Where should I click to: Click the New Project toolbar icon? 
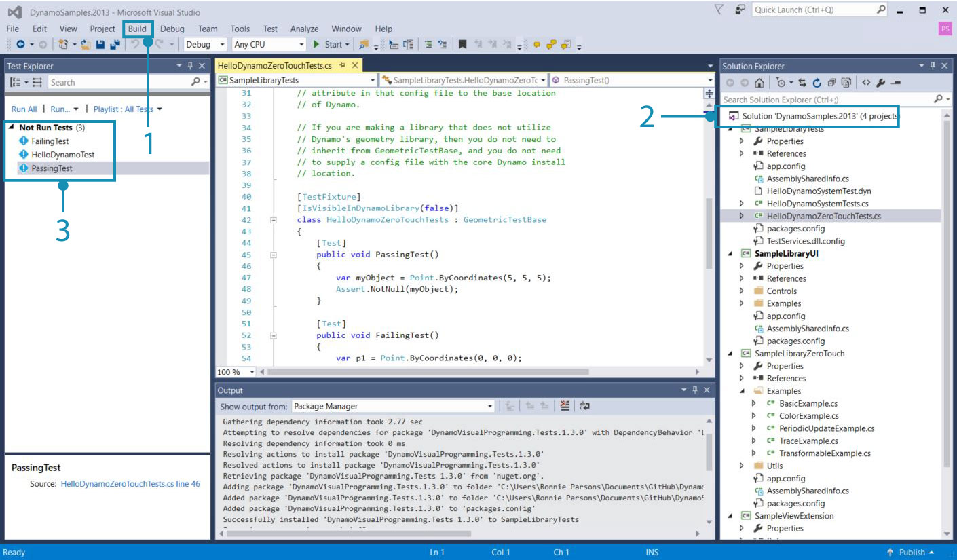[x=63, y=45]
